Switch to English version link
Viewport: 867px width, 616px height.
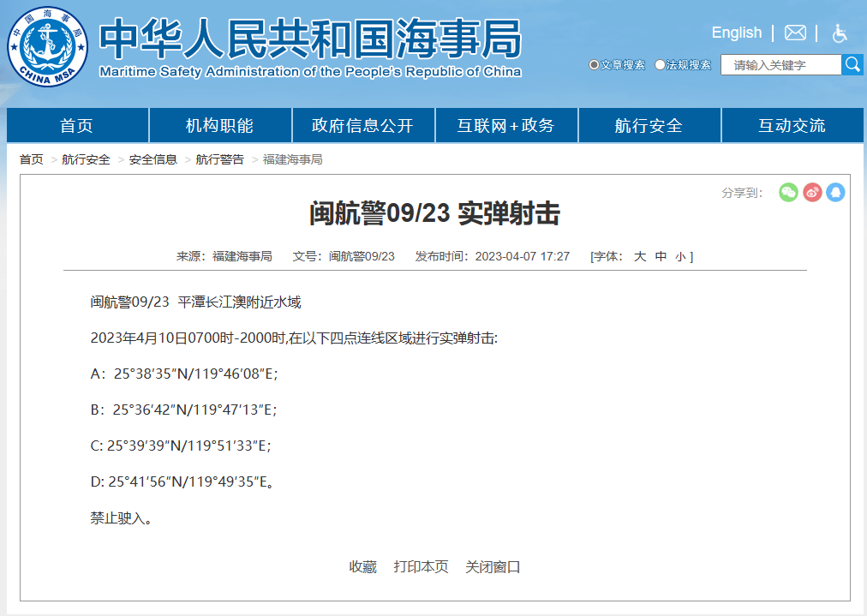click(x=737, y=33)
